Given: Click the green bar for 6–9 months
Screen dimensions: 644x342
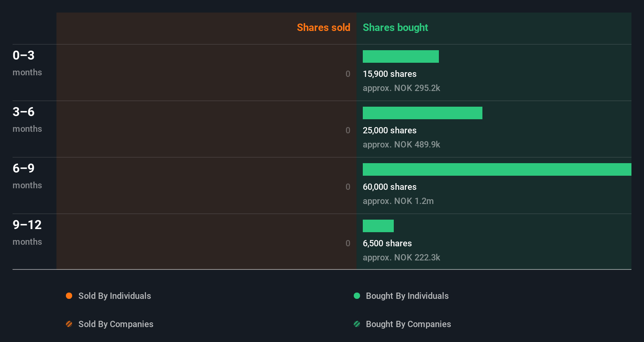Looking at the screenshot, I should [x=497, y=169].
